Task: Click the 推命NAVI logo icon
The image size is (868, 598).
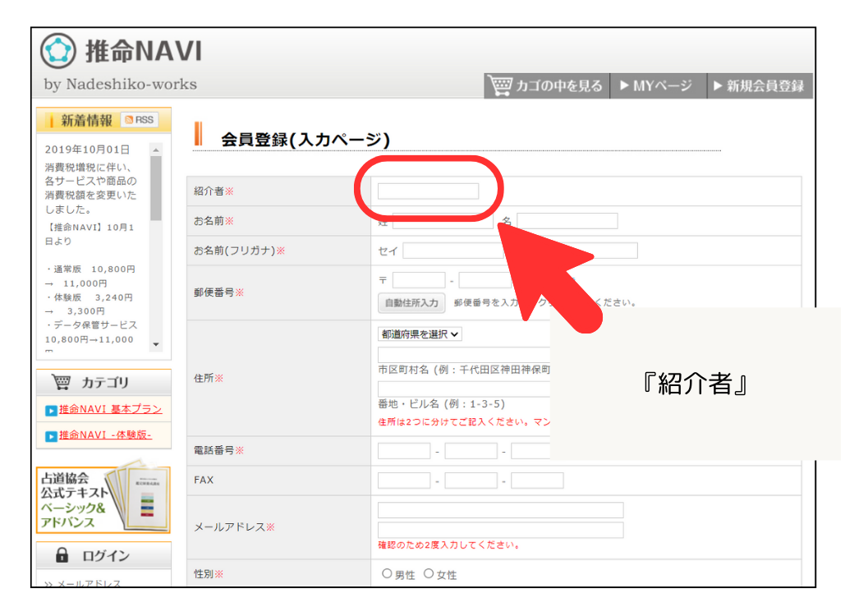Action: (58, 52)
